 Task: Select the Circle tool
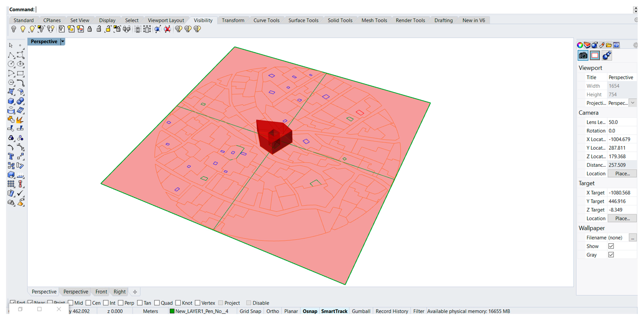click(x=11, y=64)
